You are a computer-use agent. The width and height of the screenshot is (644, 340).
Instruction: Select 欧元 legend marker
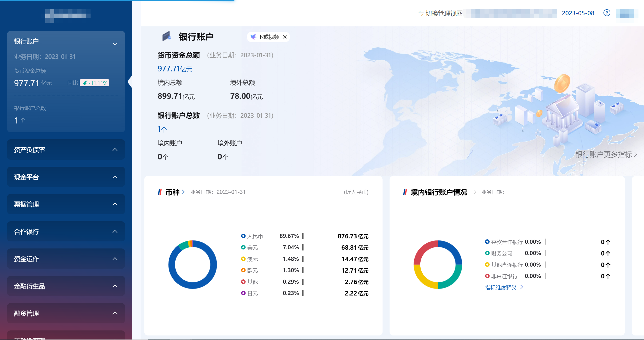pos(243,270)
